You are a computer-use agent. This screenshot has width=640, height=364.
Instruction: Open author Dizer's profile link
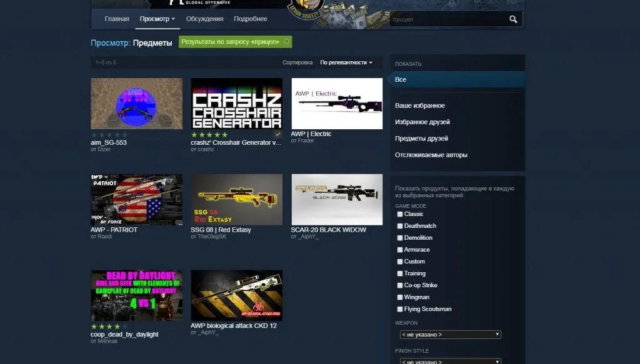[x=104, y=149]
